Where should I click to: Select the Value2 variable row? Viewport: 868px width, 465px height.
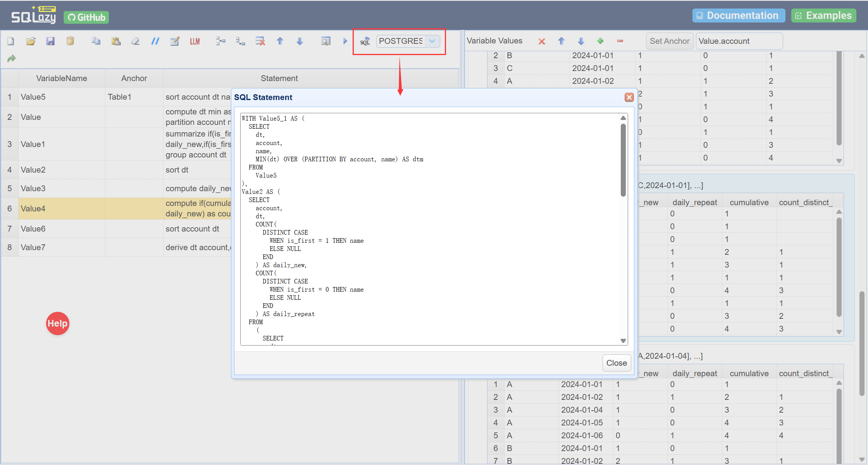(x=62, y=170)
